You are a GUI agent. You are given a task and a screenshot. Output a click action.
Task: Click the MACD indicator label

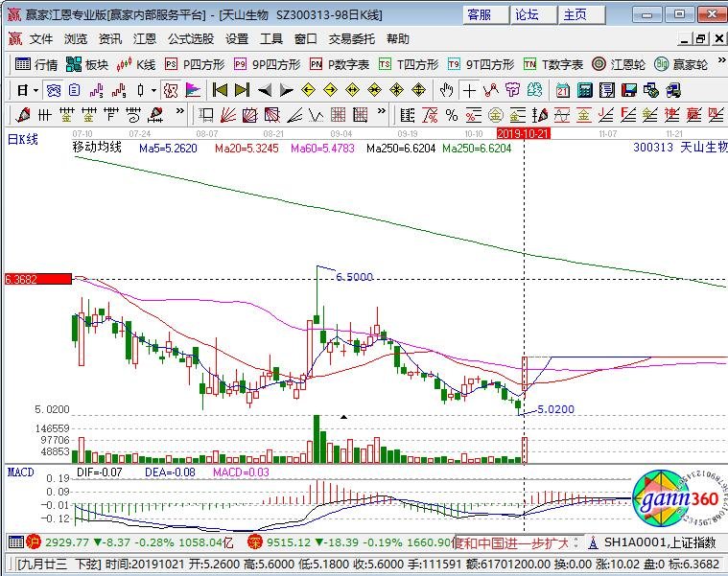point(21,472)
